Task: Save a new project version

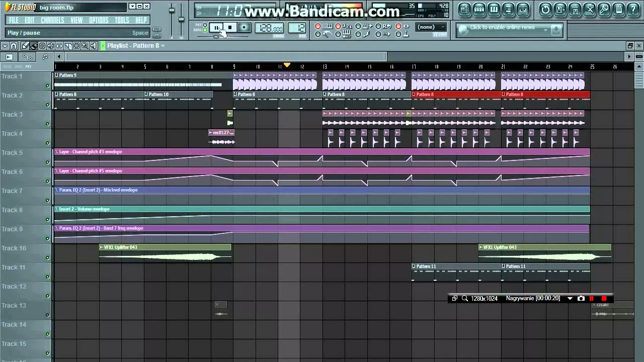Action: (x=560, y=10)
